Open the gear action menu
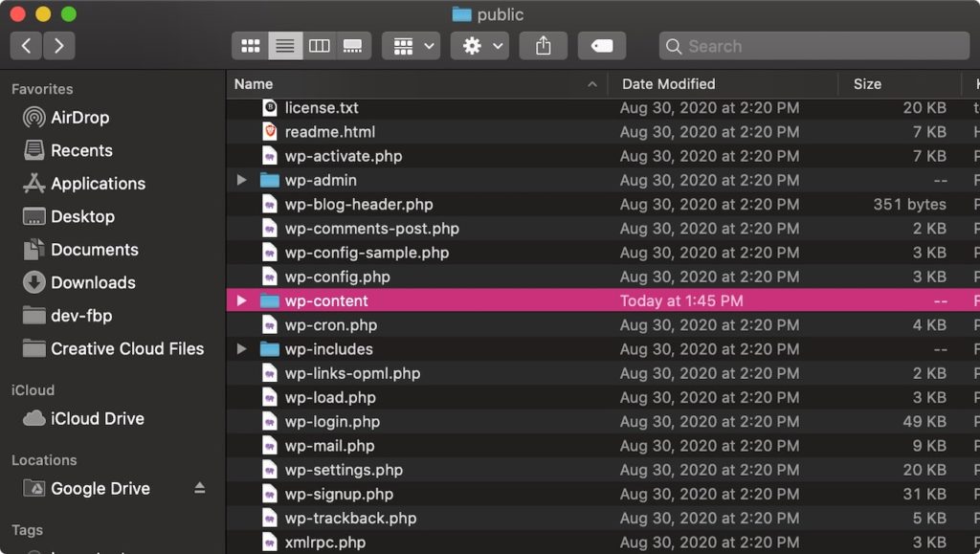This screenshot has height=554, width=980. click(x=480, y=46)
